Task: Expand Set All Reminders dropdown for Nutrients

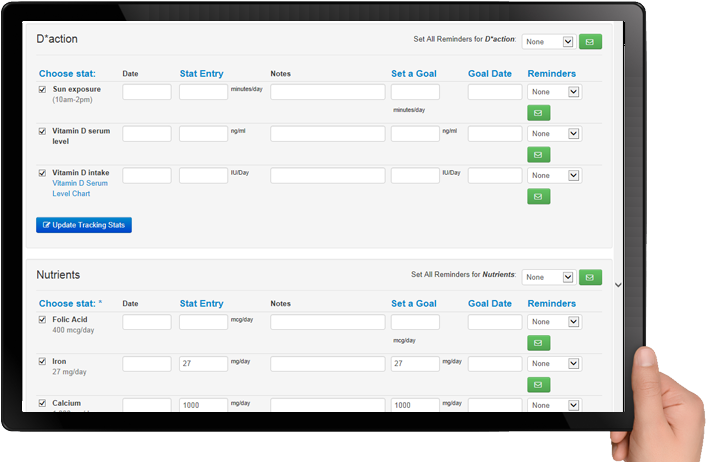Action: click(548, 277)
